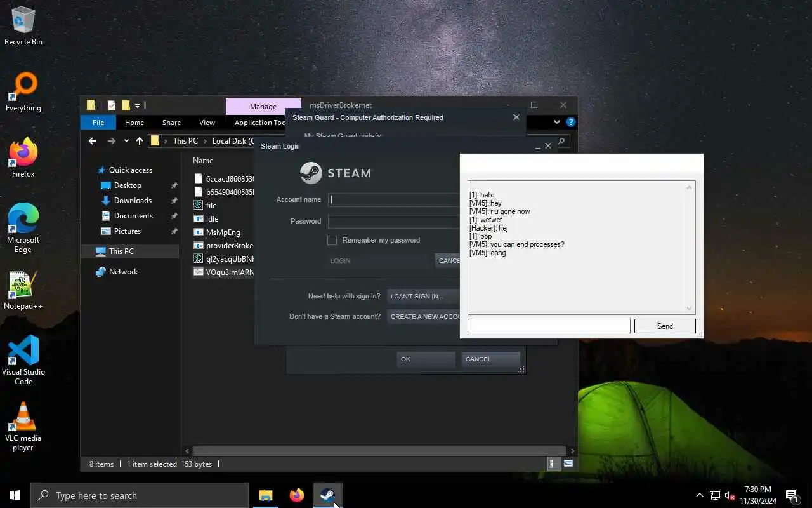
Task: Launch Firefox from the desktop icon
Action: 23,158
